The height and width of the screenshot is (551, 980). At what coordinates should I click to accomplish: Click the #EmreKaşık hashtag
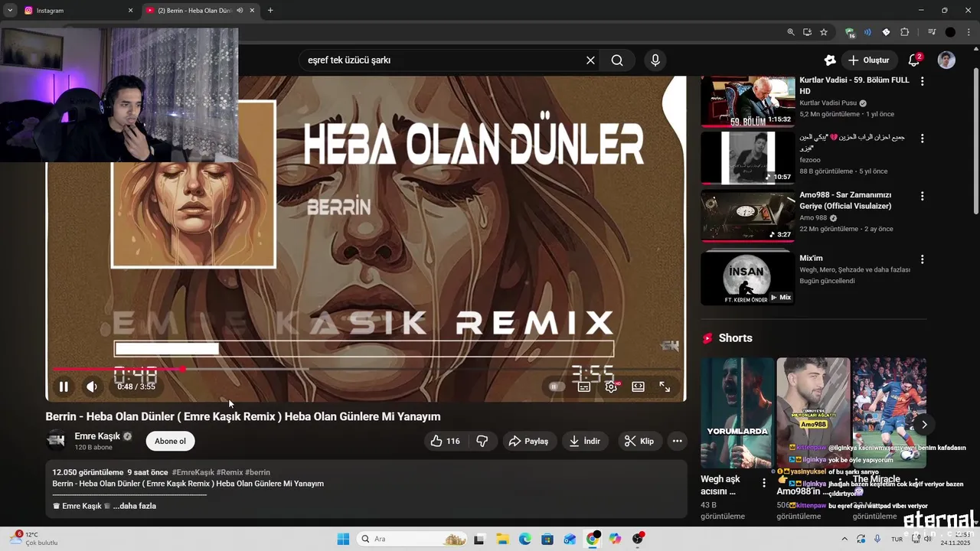click(193, 472)
